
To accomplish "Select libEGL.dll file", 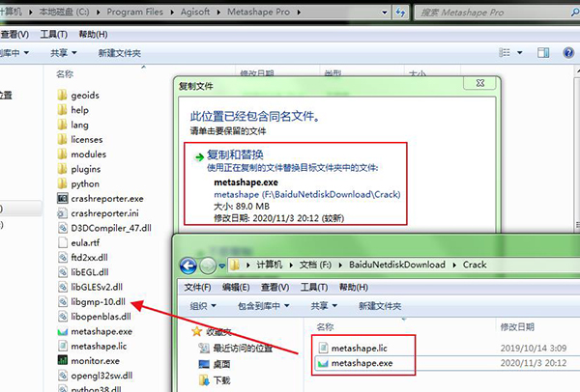I will pyautogui.click(x=83, y=272).
